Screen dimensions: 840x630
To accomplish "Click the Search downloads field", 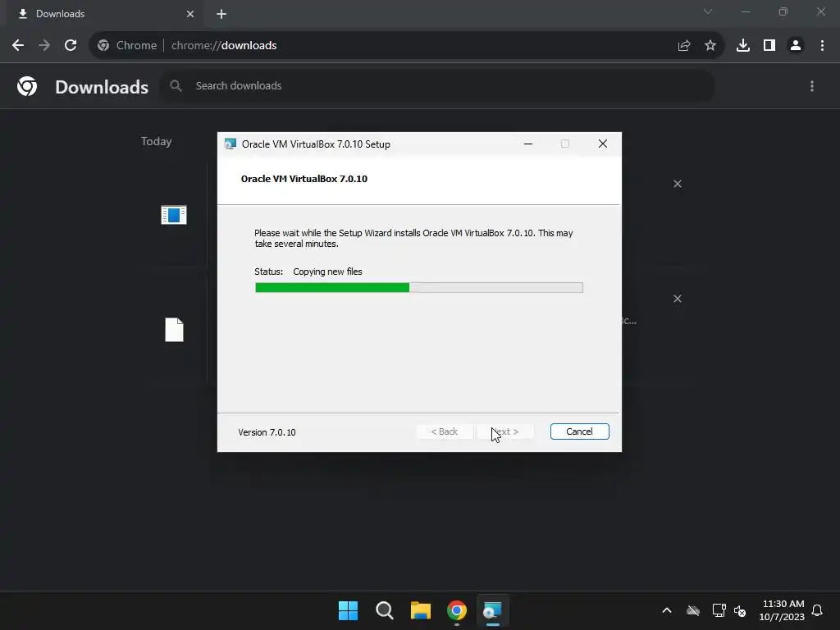I will point(437,85).
